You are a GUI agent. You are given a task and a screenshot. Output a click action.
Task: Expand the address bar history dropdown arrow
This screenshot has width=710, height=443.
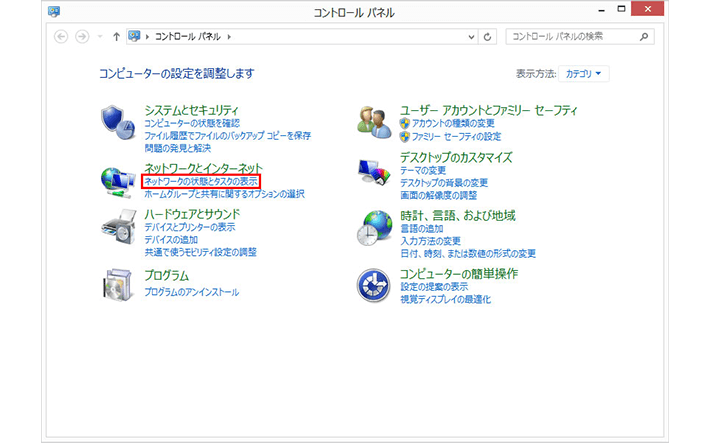(471, 37)
